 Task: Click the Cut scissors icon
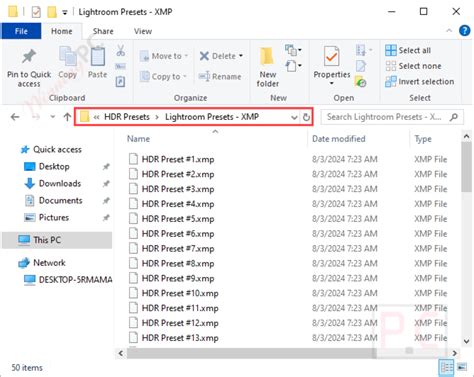point(120,51)
